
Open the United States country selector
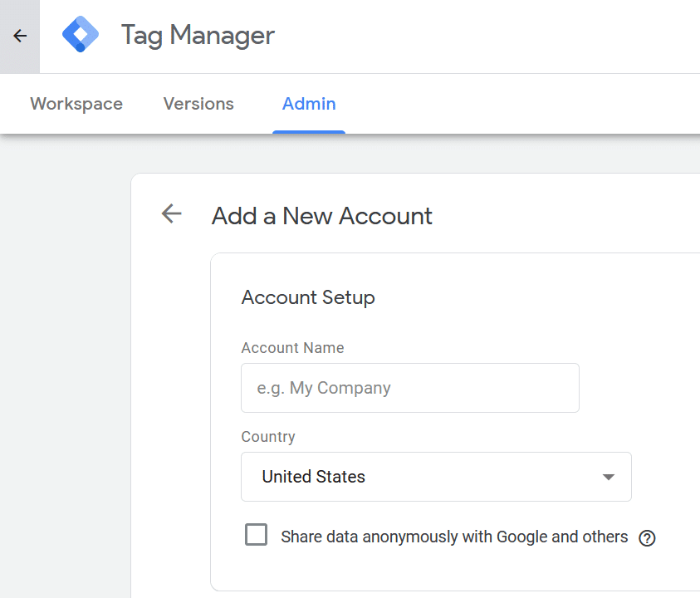436,477
